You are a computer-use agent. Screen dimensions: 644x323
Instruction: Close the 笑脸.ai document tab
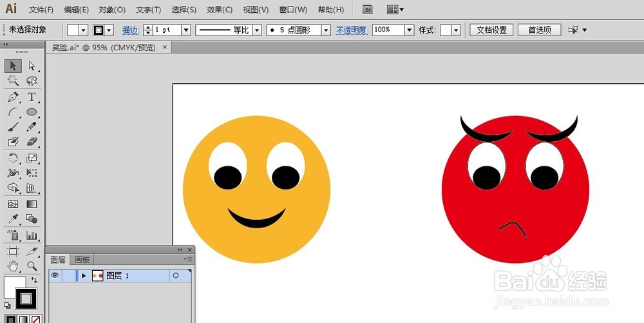click(165, 47)
